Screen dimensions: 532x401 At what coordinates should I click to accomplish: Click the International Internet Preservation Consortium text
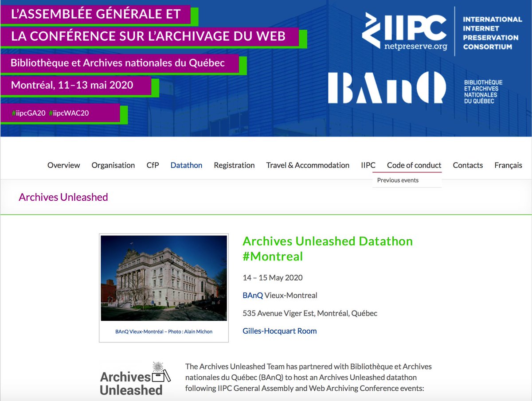point(493,33)
